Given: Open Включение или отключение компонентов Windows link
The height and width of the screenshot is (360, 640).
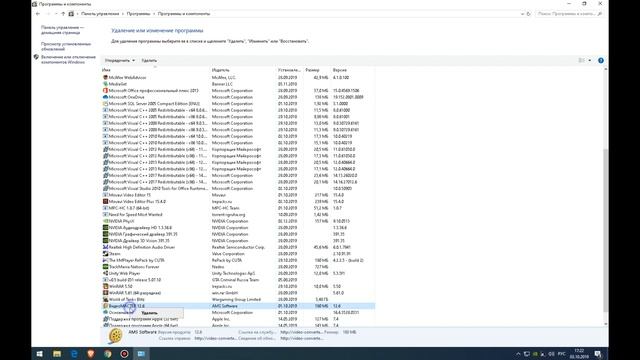Looking at the screenshot, I should coord(68,60).
